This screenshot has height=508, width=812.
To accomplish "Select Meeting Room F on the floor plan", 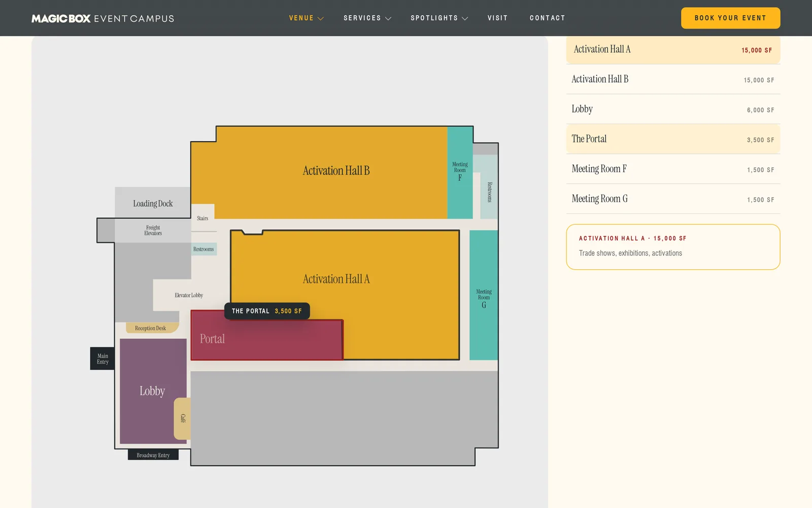I will click(460, 172).
